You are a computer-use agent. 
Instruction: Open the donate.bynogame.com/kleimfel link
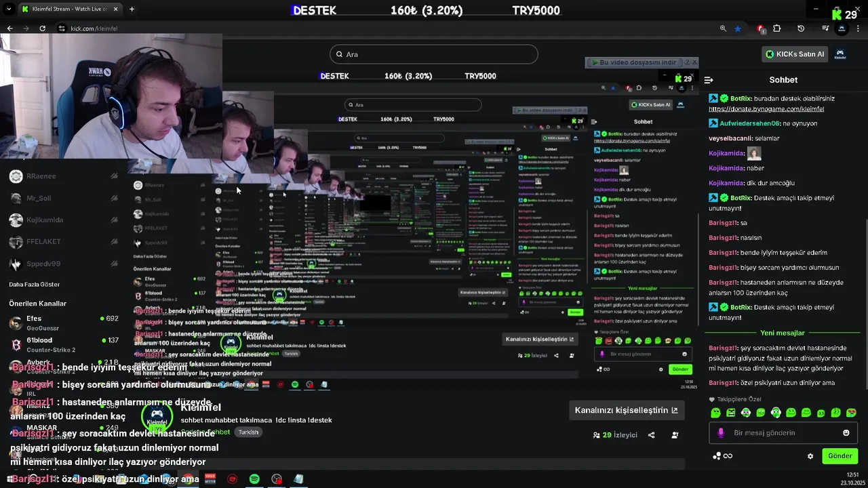tap(766, 108)
